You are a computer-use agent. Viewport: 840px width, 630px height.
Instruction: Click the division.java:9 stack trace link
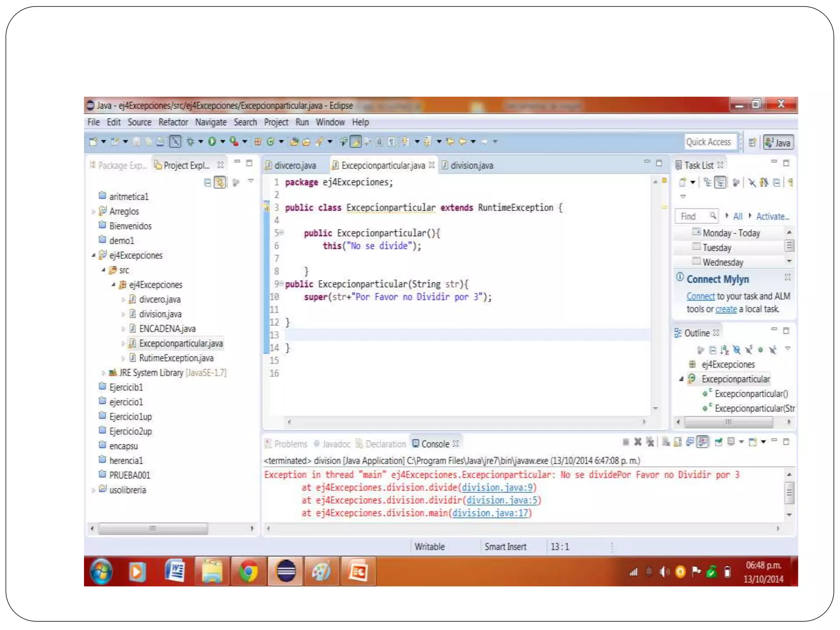[x=497, y=488]
